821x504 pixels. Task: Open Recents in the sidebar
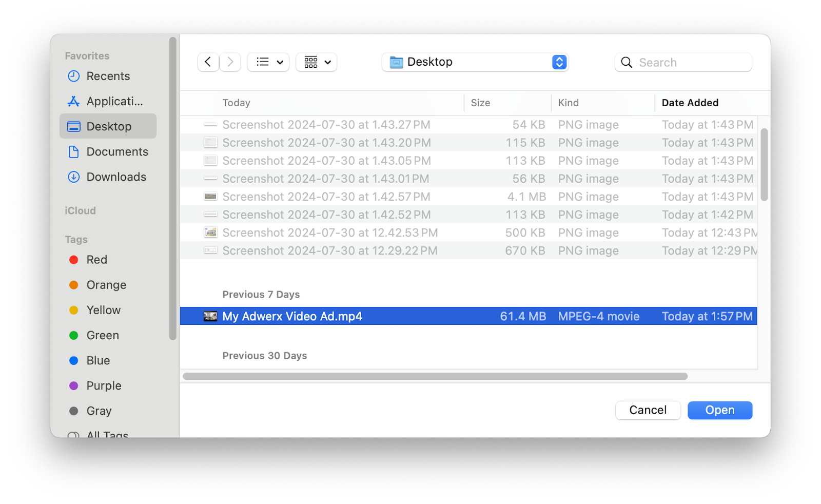pos(108,76)
